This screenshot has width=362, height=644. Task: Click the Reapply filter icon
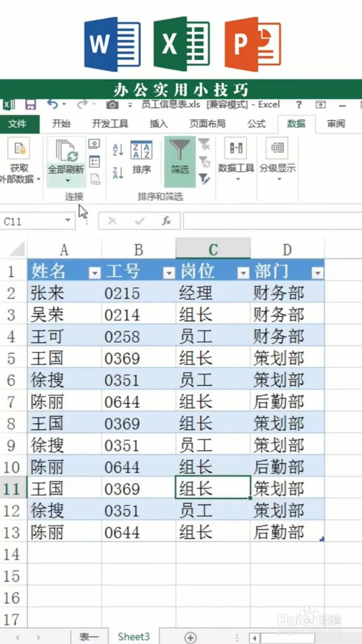204,162
